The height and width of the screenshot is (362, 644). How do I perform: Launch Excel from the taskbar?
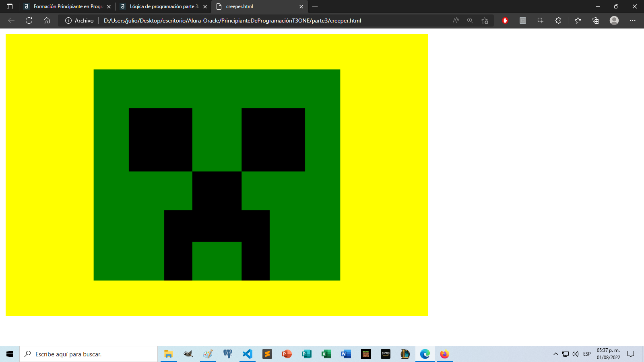pyautogui.click(x=326, y=354)
